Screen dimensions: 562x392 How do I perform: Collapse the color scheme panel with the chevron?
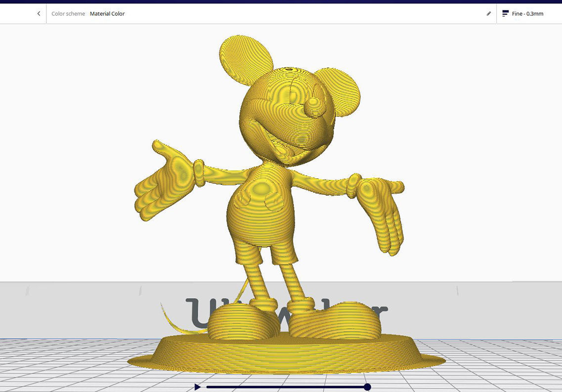point(39,14)
